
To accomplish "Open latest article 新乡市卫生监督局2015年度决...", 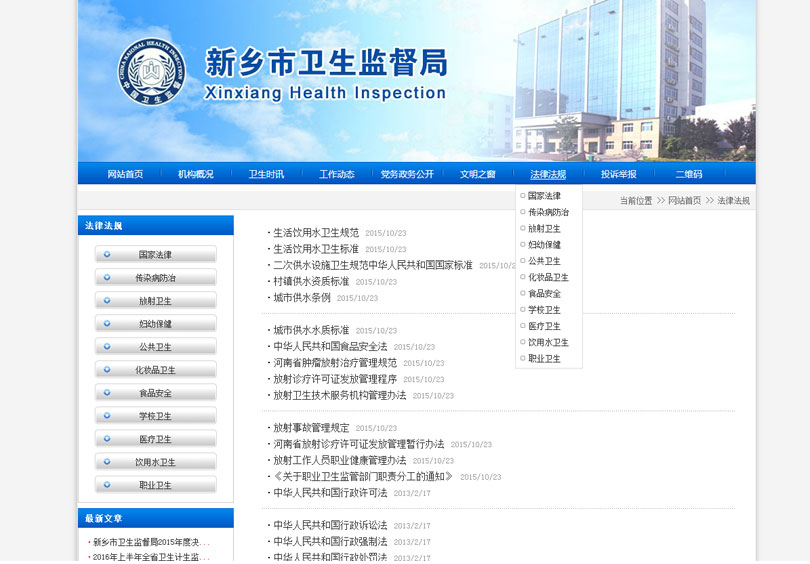I will (x=150, y=542).
